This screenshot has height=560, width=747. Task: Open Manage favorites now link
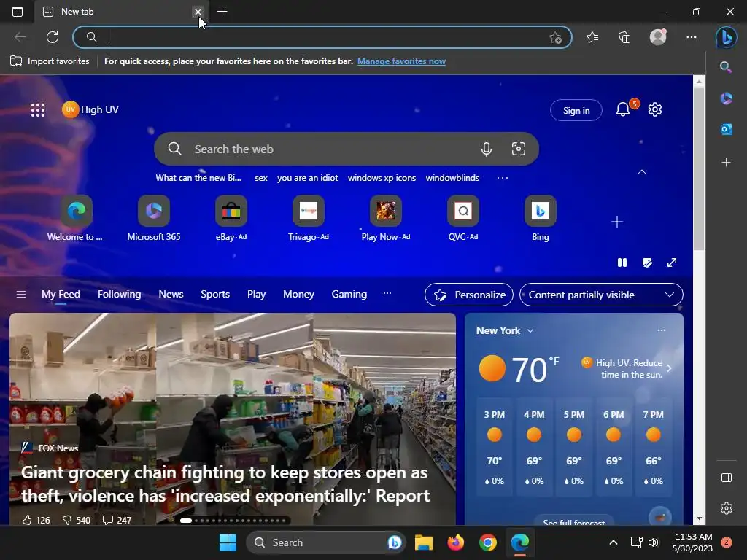[x=402, y=61]
